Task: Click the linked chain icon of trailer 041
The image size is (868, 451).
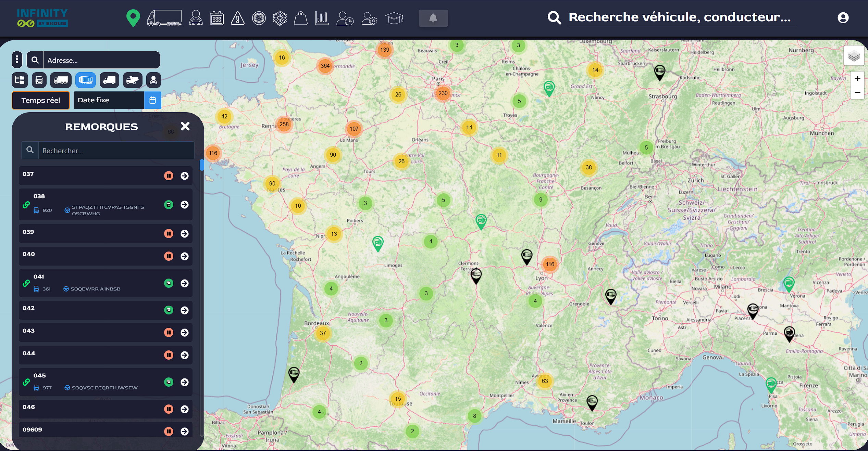Action: [26, 283]
